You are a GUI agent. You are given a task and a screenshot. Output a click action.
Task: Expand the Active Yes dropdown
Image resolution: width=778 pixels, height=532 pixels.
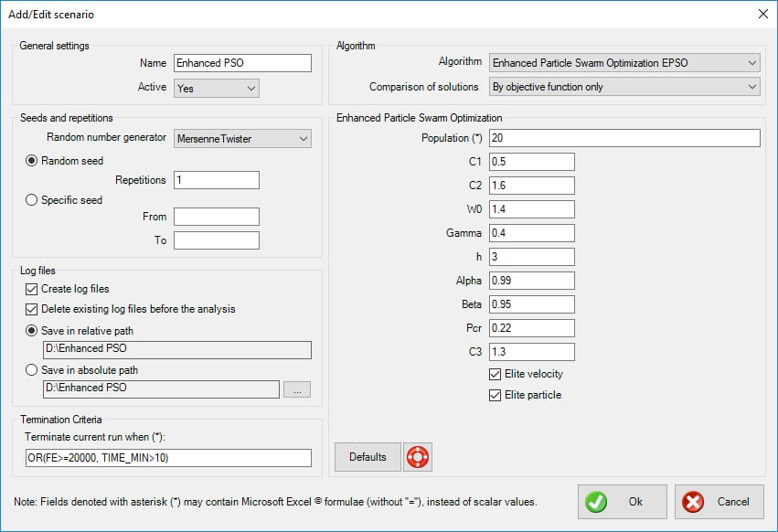click(216, 88)
